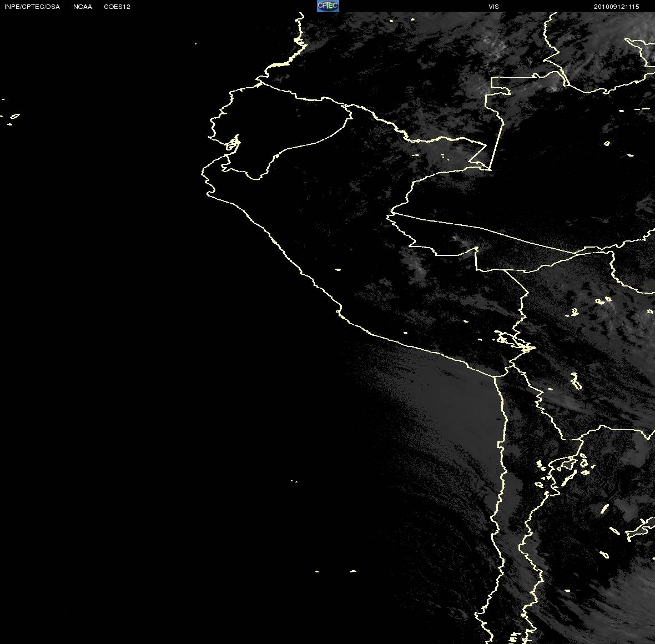
Task: Click the VIS channel label
Action: click(494, 7)
